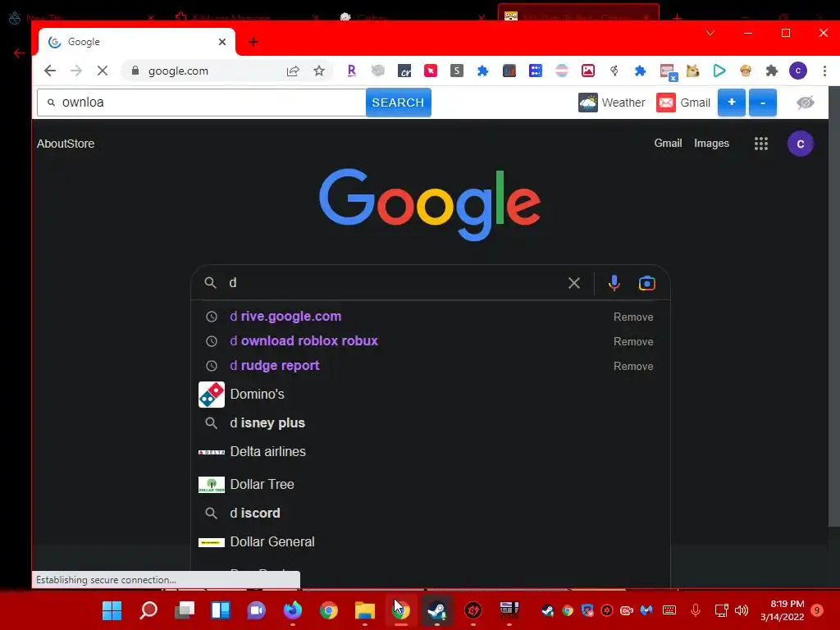The width and height of the screenshot is (840, 630).
Task: Open File Explorer from the taskbar
Action: [x=365, y=610]
